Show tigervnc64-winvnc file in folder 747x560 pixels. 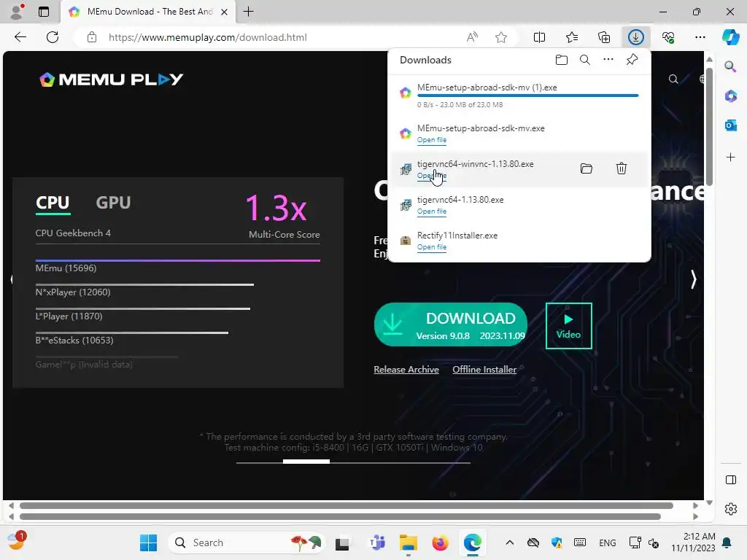point(587,168)
